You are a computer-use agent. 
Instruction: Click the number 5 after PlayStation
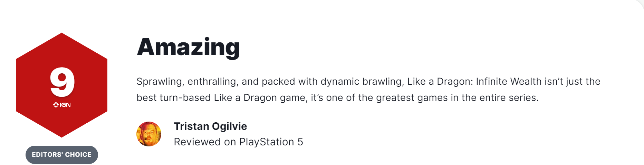[300, 142]
